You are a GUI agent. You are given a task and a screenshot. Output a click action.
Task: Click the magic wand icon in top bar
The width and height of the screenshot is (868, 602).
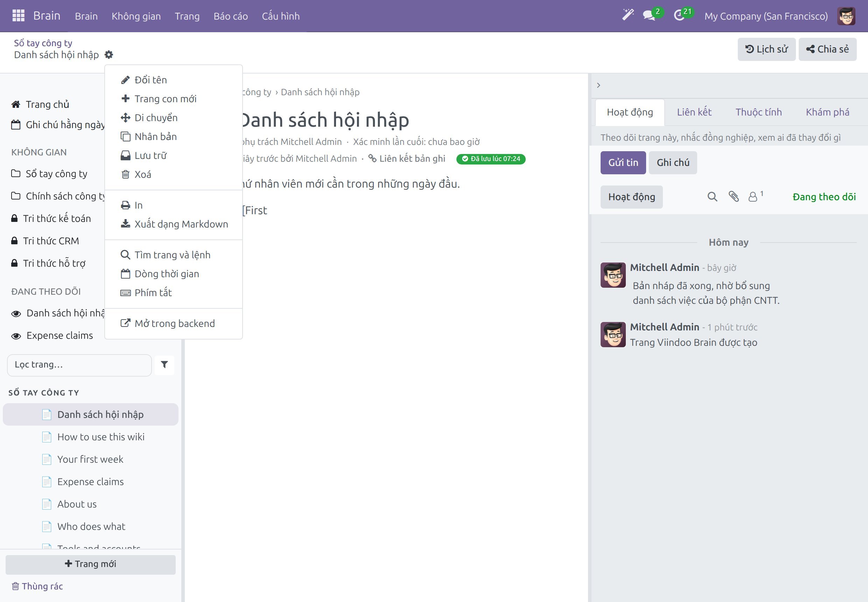pos(628,15)
